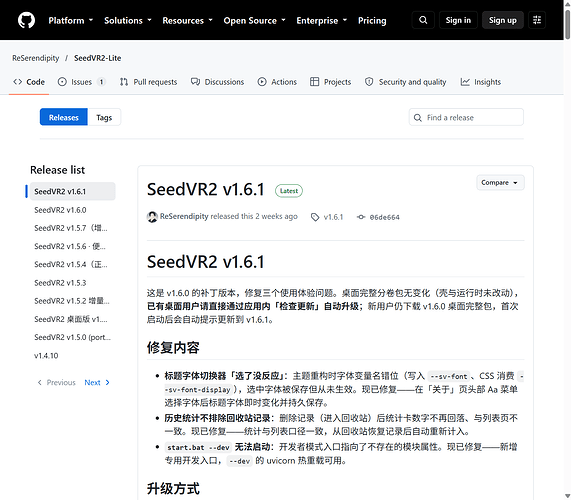Switch to the Code tab

(x=29, y=82)
